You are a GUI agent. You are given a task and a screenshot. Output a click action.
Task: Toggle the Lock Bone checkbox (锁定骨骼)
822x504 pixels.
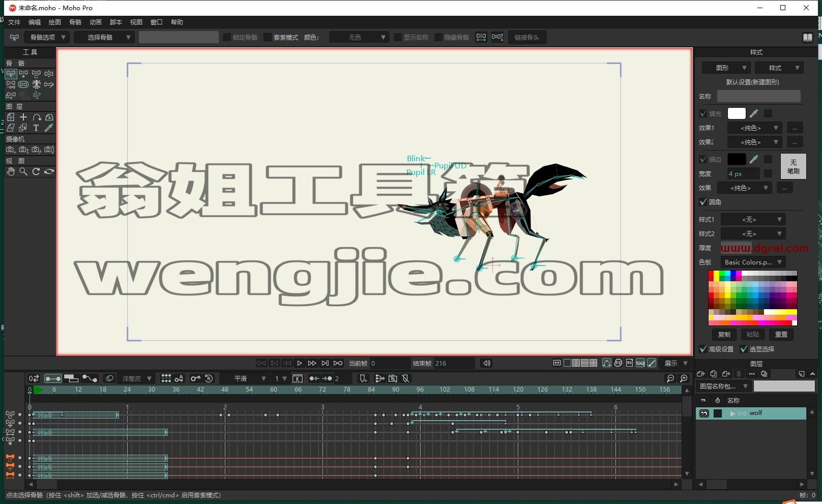coord(227,37)
